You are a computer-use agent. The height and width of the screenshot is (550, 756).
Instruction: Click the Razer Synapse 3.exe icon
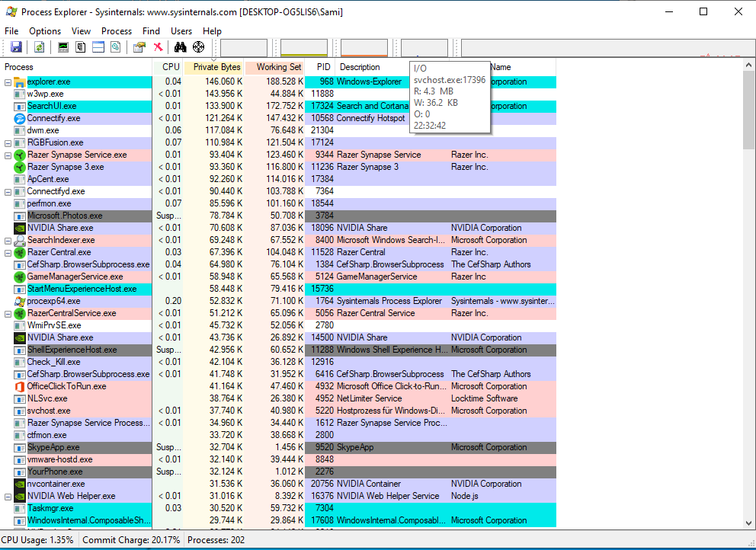pos(19,168)
